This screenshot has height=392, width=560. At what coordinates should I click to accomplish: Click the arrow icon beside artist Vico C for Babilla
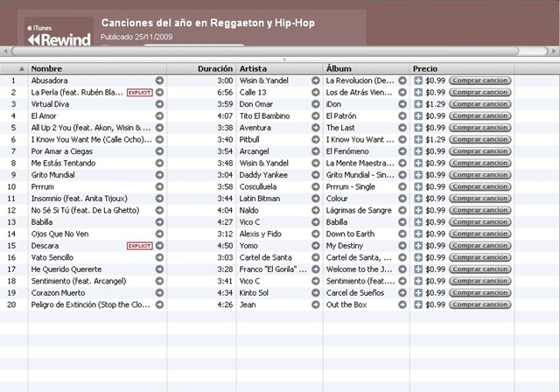pos(315,222)
